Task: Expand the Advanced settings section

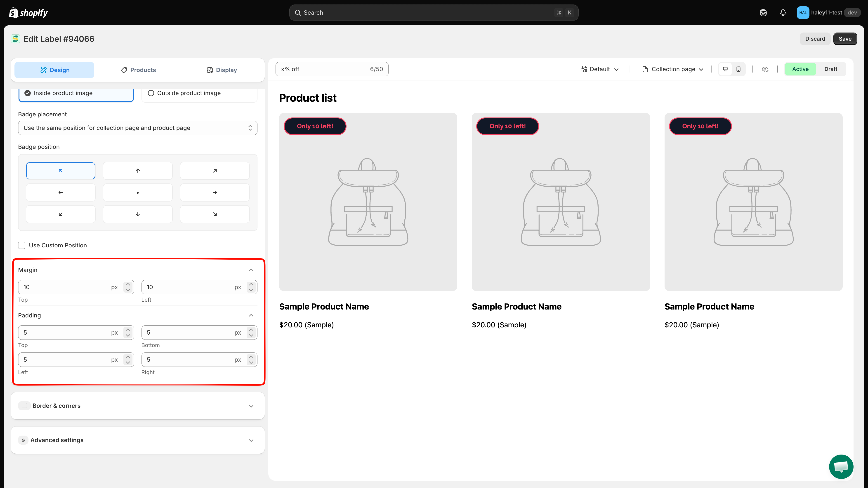Action: coord(137,440)
